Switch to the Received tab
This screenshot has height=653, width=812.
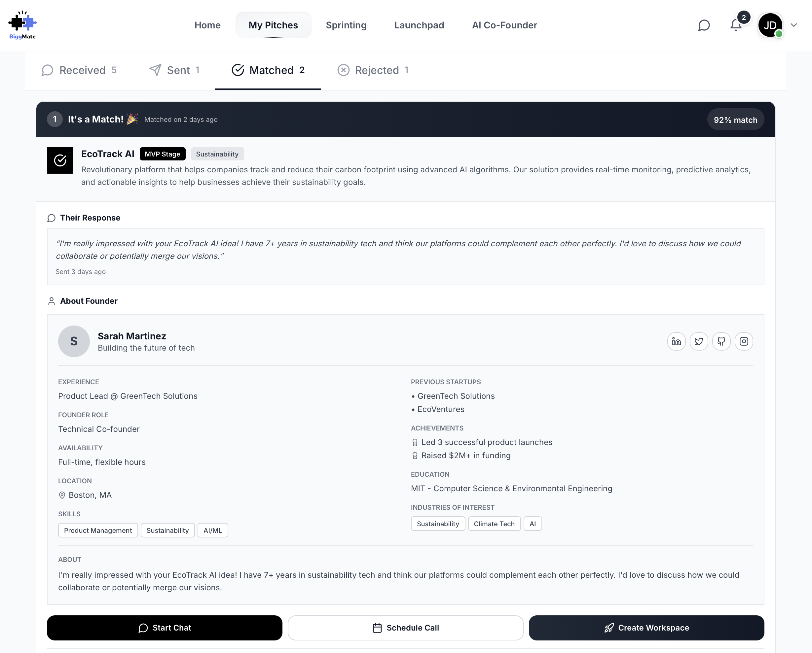coord(80,70)
